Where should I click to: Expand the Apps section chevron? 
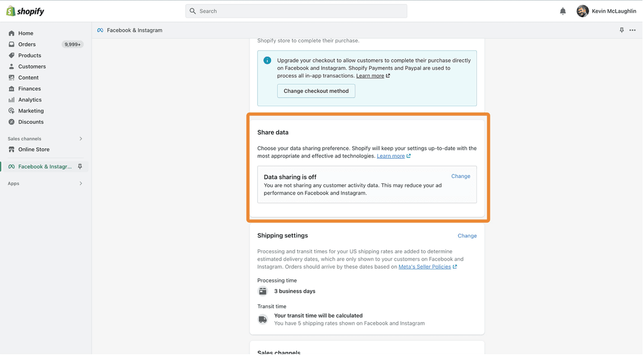tap(81, 183)
